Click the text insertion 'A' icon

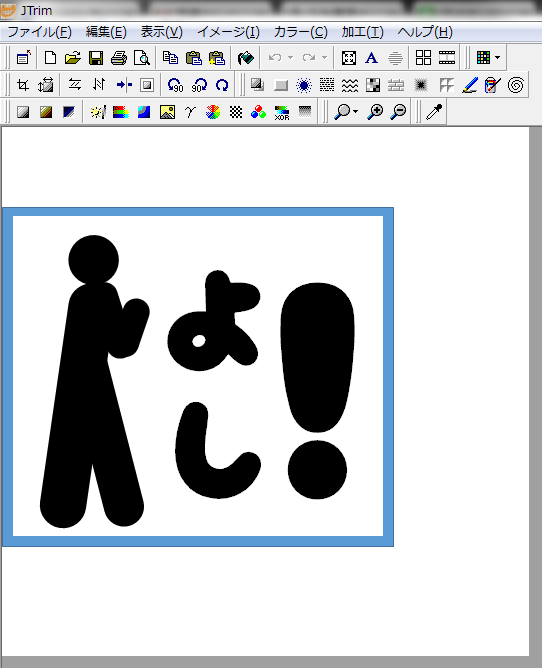tap(372, 58)
